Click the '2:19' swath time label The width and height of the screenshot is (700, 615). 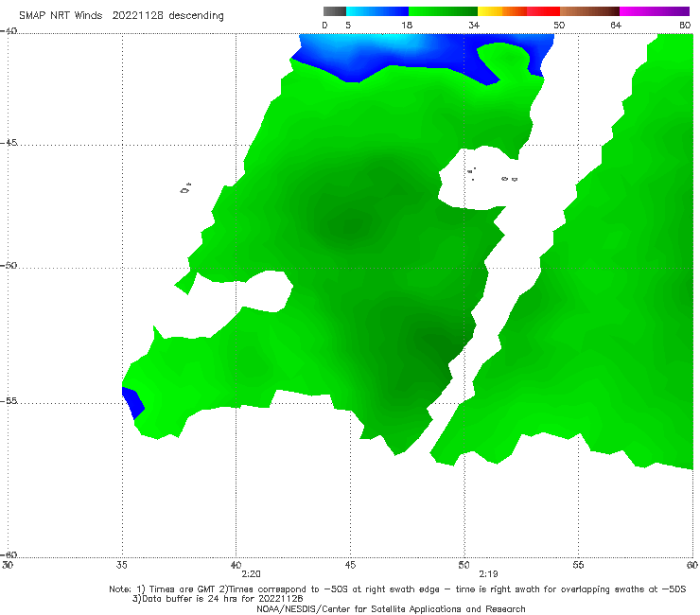tap(488, 574)
